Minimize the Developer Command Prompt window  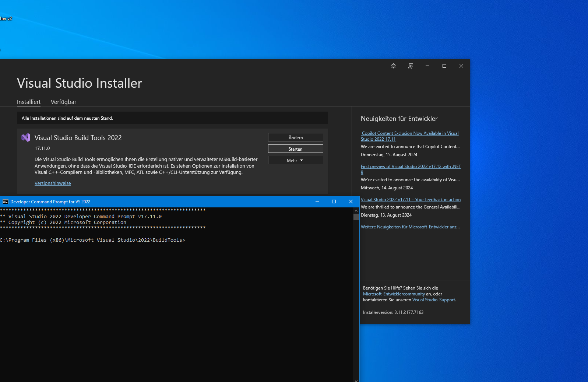click(x=317, y=202)
